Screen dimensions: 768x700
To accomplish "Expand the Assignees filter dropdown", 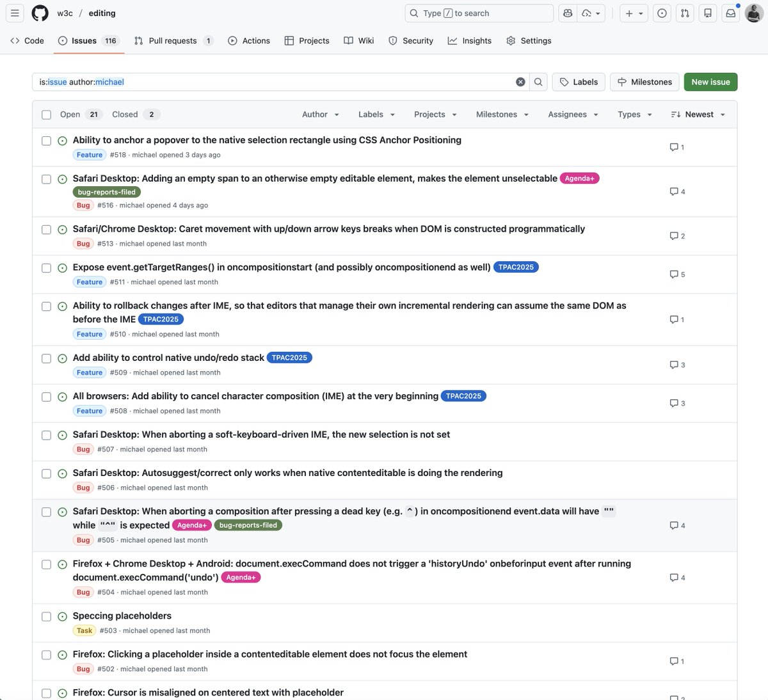I will 573,115.
